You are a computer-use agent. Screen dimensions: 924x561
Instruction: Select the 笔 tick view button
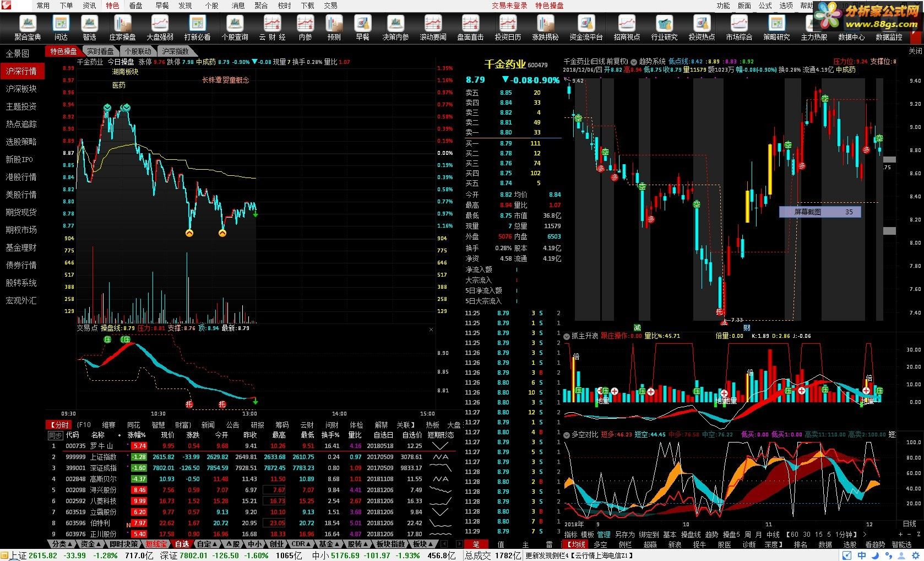(x=476, y=544)
